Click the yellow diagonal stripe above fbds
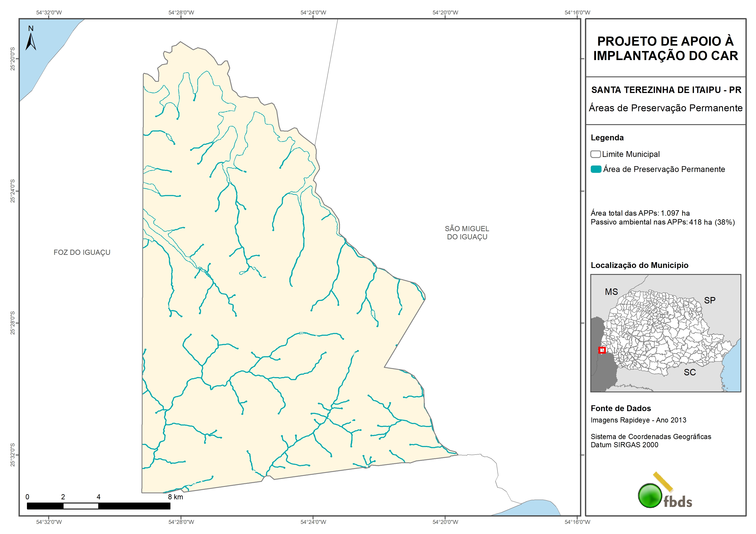Image resolution: width=756 pixels, height=534 pixels. 663,481
